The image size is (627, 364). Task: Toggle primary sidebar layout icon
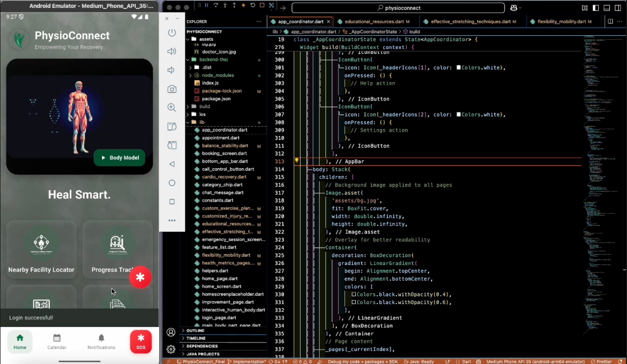[x=596, y=8]
